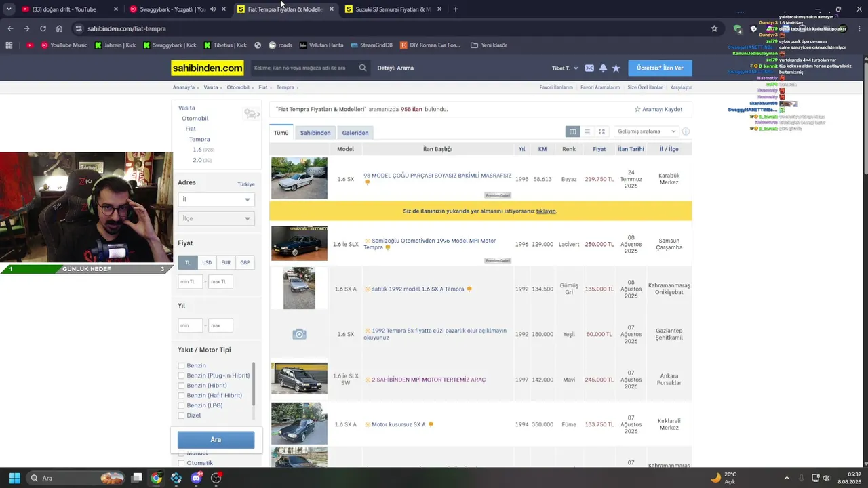The width and height of the screenshot is (868, 488).
Task: Check the Benzin (Hibrit) option
Action: [181, 386]
